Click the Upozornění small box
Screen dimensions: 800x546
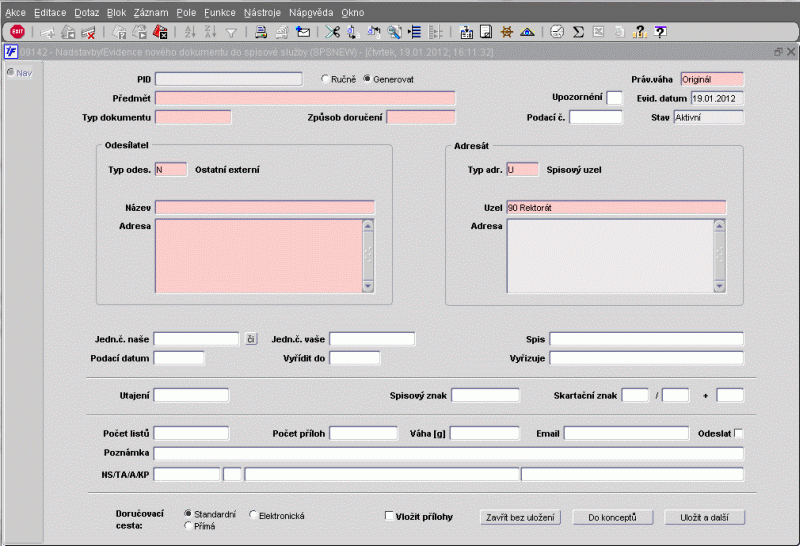(614, 98)
